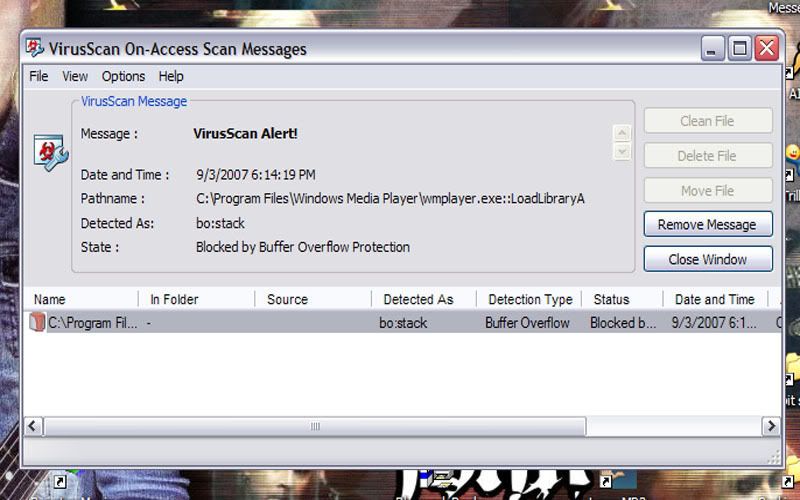Click the message scroll up arrow
Image resolution: width=800 pixels, height=500 pixels.
[x=622, y=133]
